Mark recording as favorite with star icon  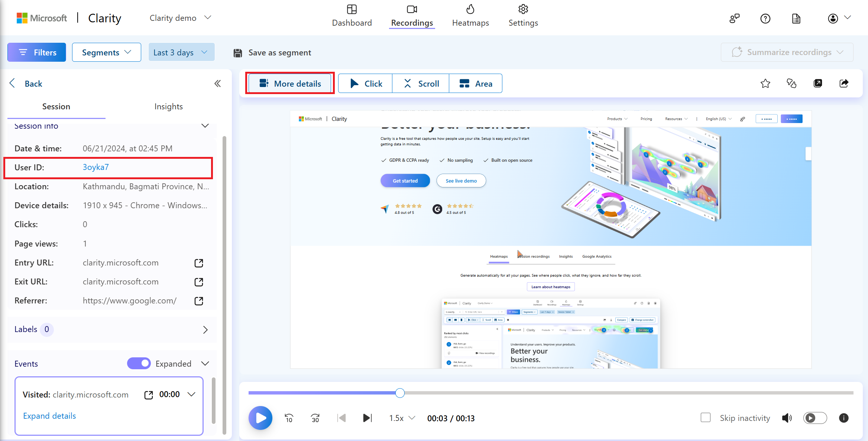click(765, 83)
